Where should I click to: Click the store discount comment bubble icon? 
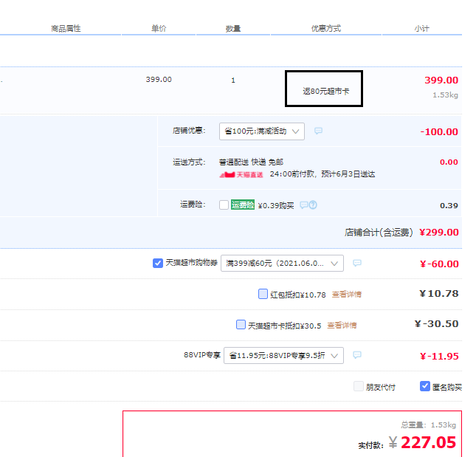coord(318,131)
